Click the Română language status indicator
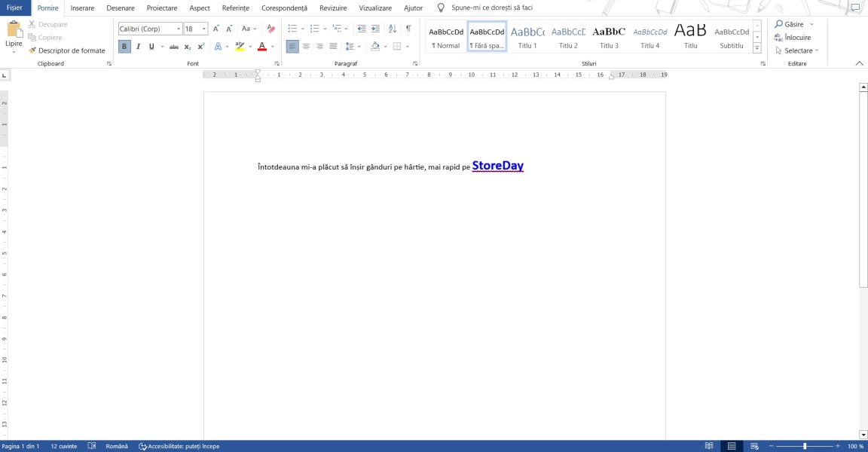 pyautogui.click(x=117, y=447)
